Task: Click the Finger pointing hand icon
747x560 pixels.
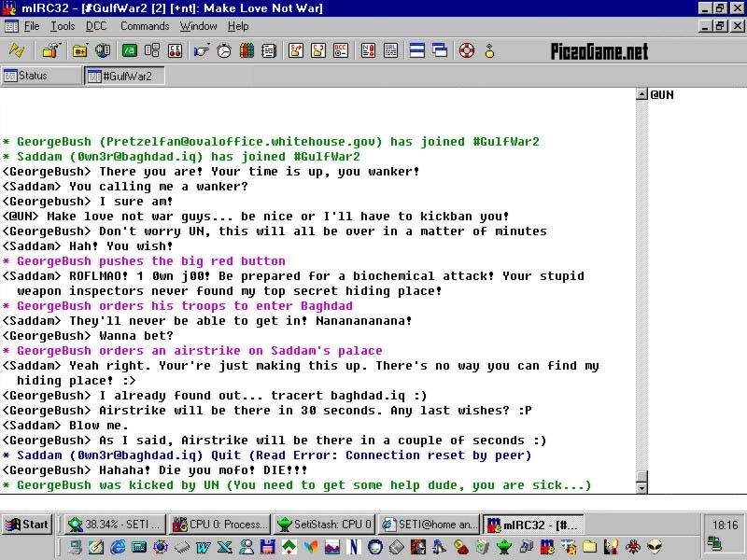Action: (202, 50)
